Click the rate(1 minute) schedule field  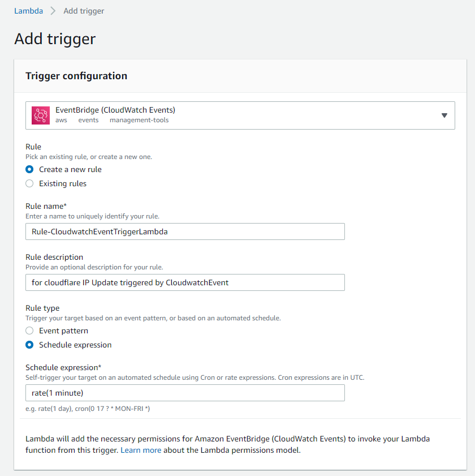(185, 393)
